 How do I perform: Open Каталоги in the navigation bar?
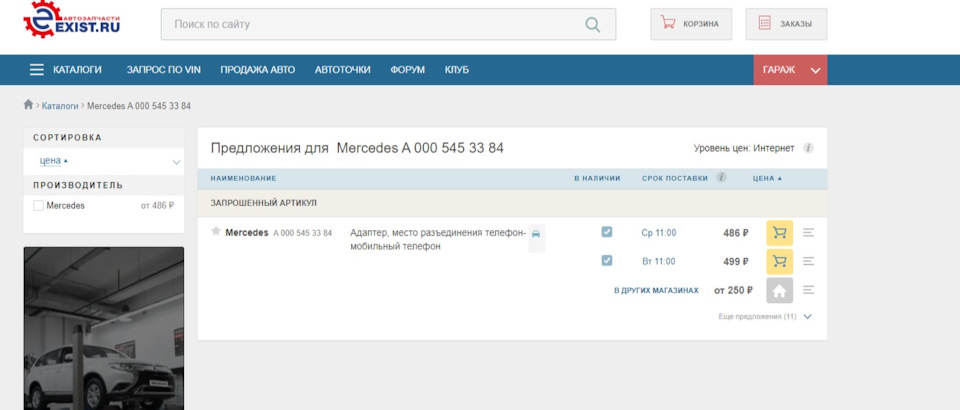pos(77,70)
